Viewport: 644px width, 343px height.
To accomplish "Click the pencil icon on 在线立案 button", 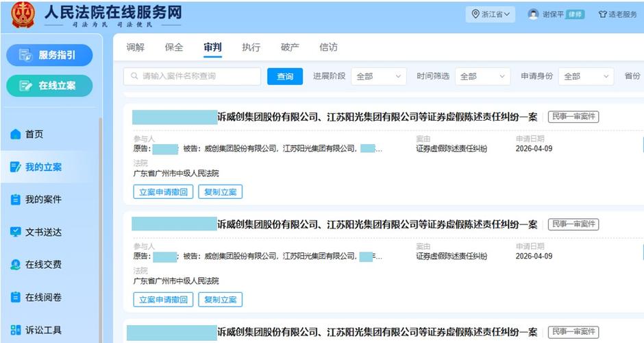I will 26,86.
